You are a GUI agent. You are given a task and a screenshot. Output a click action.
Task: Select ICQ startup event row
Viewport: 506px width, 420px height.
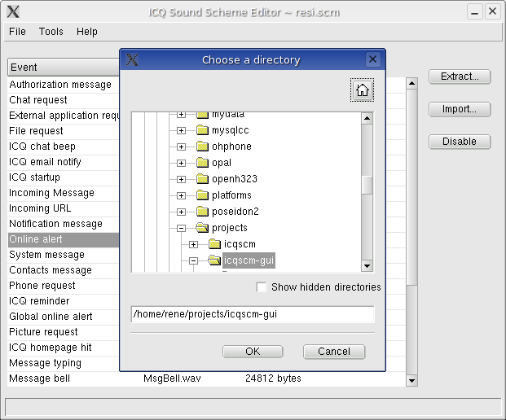[x=64, y=177]
